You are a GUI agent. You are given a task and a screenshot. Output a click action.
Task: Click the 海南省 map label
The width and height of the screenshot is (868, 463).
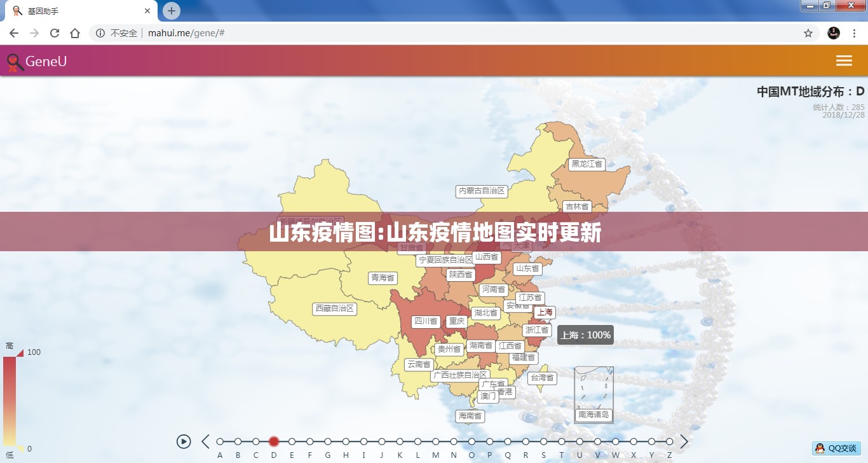(470, 416)
